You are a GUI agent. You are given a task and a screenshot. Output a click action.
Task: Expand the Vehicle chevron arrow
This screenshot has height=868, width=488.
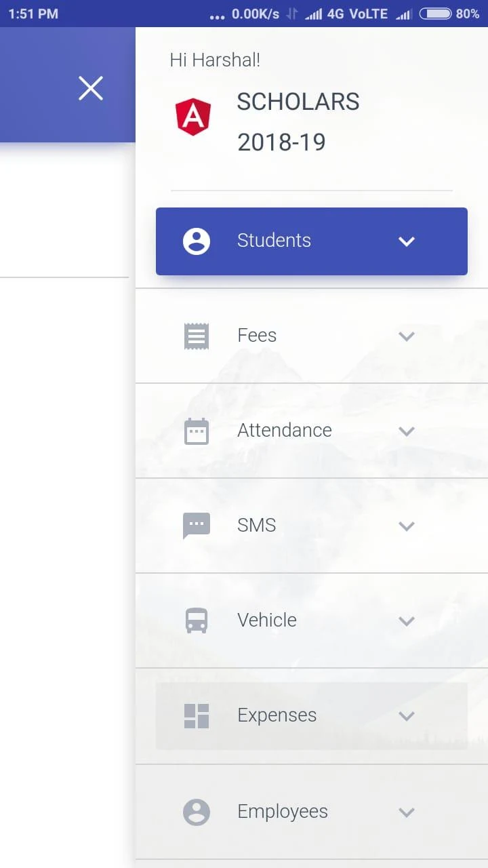[407, 621]
